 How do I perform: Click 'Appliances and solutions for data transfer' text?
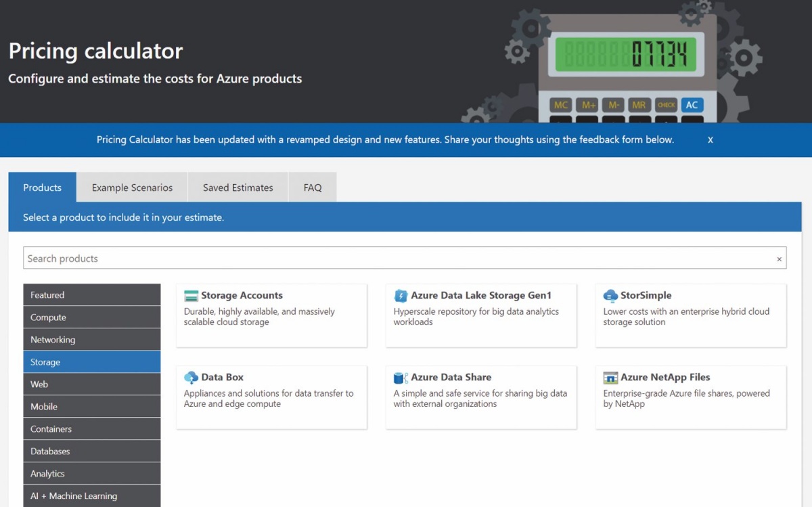tap(269, 399)
